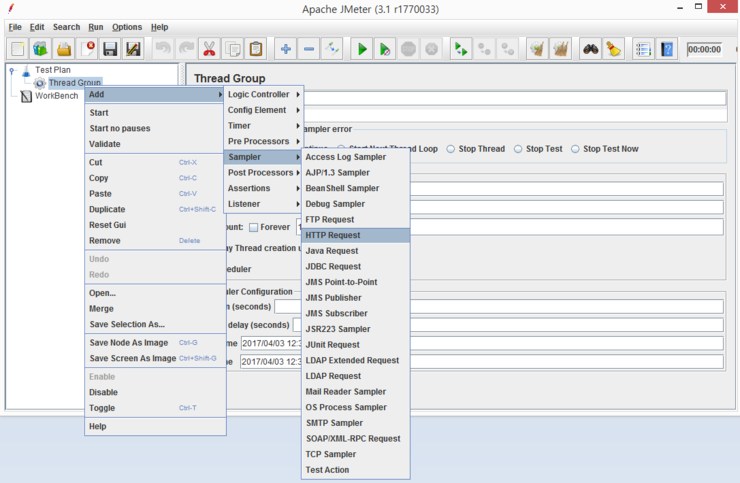Click the thread group Name input field

[514, 98]
